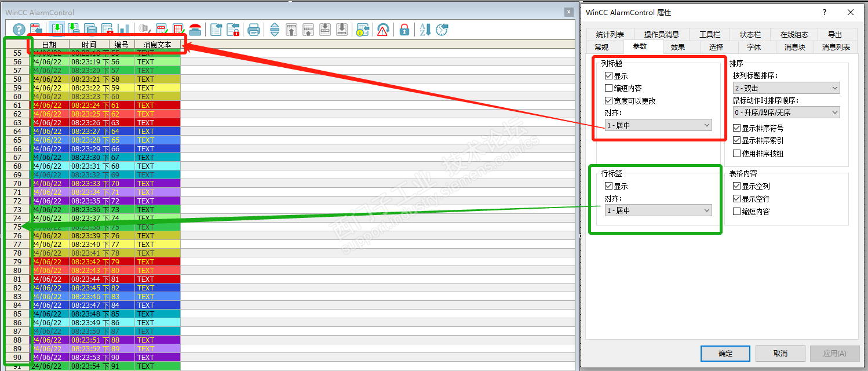Show the lock list toolbar icon

[x=107, y=30]
